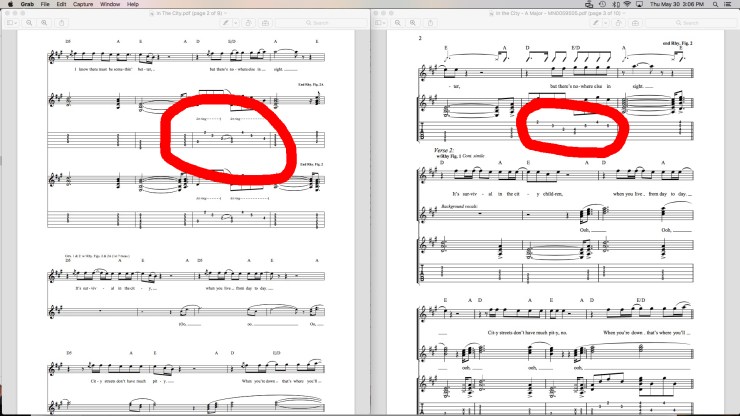Viewport: 740px width, 416px height.
Task: Zoom in on left In The City.pdf window
Action: click(44, 23)
